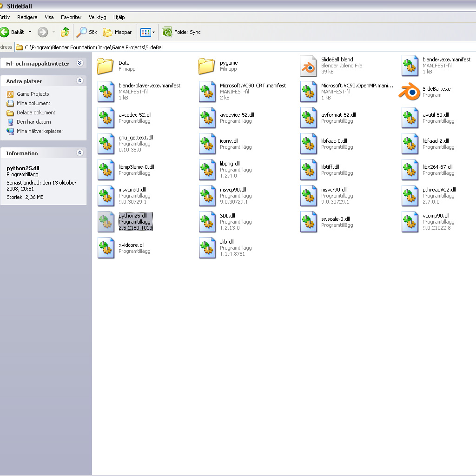Select xvidcore.dll file icon
Image resolution: width=476 pixels, height=476 pixels.
pos(106,248)
